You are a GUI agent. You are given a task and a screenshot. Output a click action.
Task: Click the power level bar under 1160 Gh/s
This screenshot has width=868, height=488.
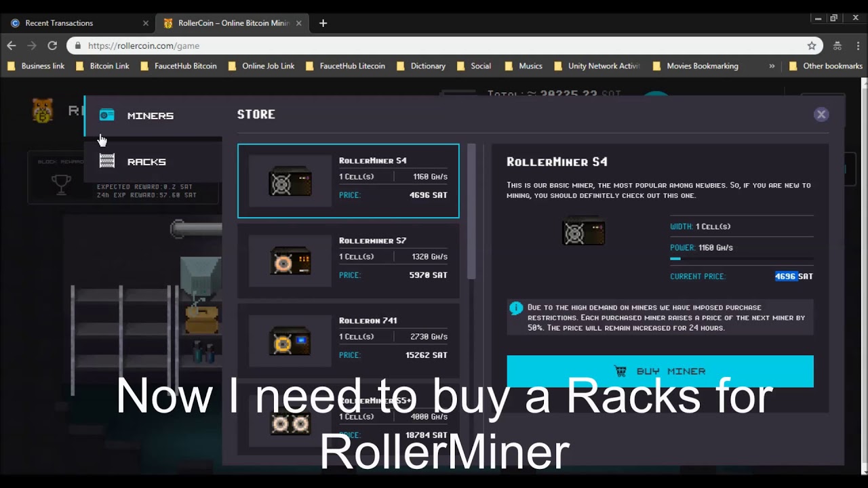coord(741,258)
